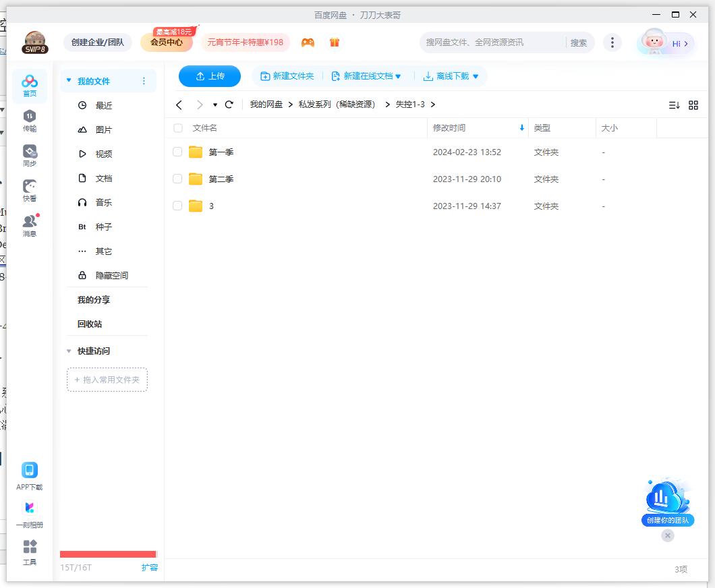Open 会员中心 member center
Screen dimensions: 715x588
coord(167,42)
